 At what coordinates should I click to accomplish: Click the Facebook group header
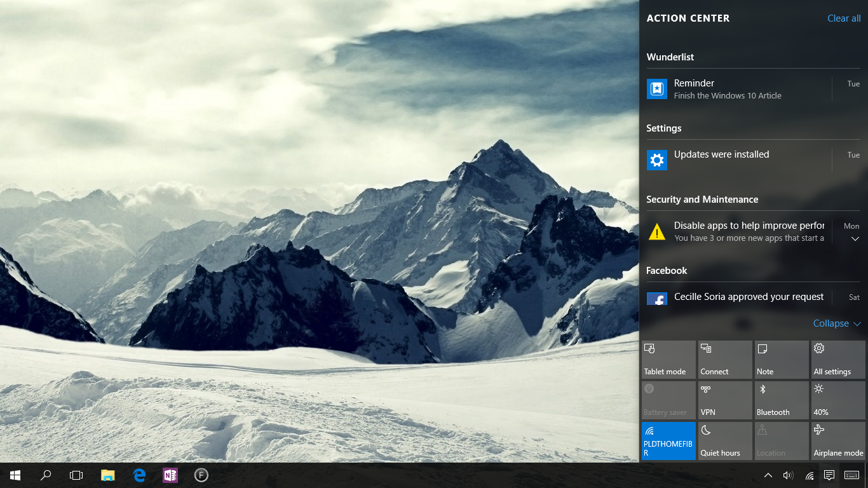pos(667,271)
